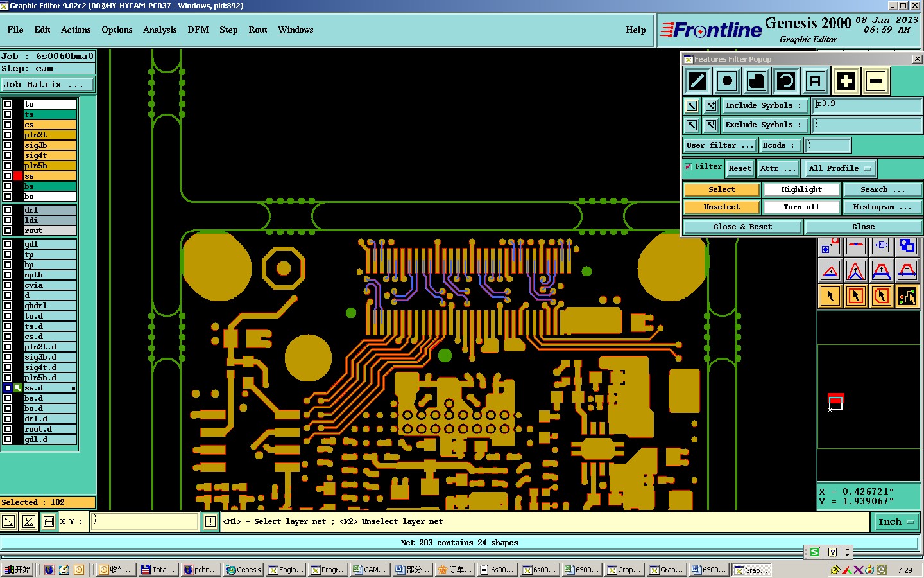Open the Total taskbar item
The height and width of the screenshot is (578, 924).
coord(159,570)
